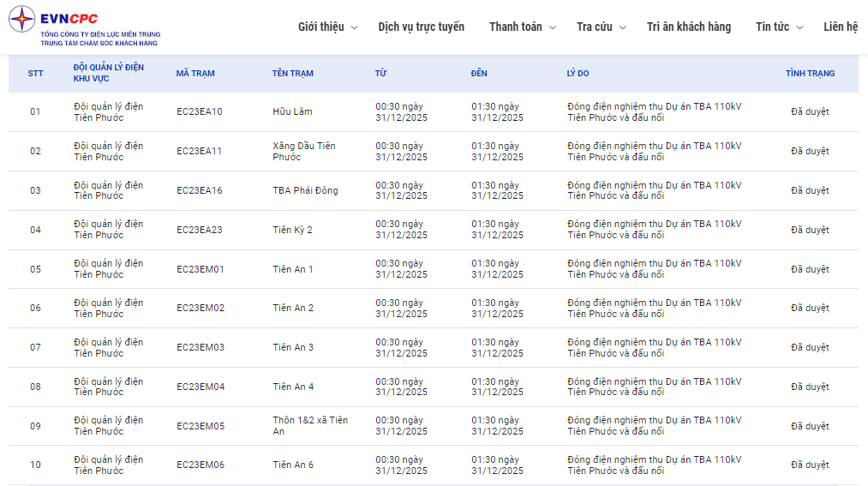Click the MÃ TRẠM column header
Image resolution: width=868 pixels, height=486 pixels.
click(195, 74)
